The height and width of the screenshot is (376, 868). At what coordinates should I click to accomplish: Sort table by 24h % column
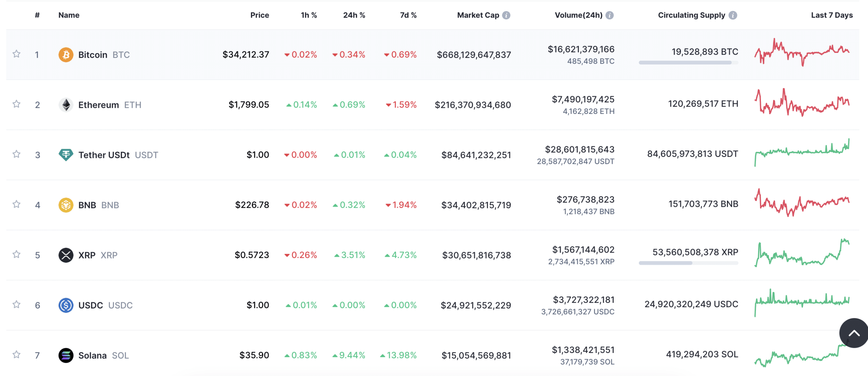354,15
